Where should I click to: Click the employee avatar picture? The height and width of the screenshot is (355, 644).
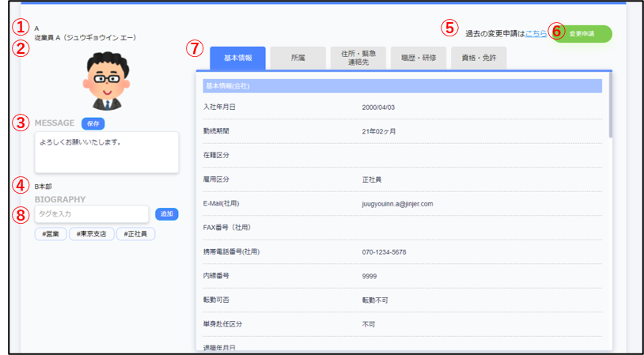pyautogui.click(x=107, y=81)
